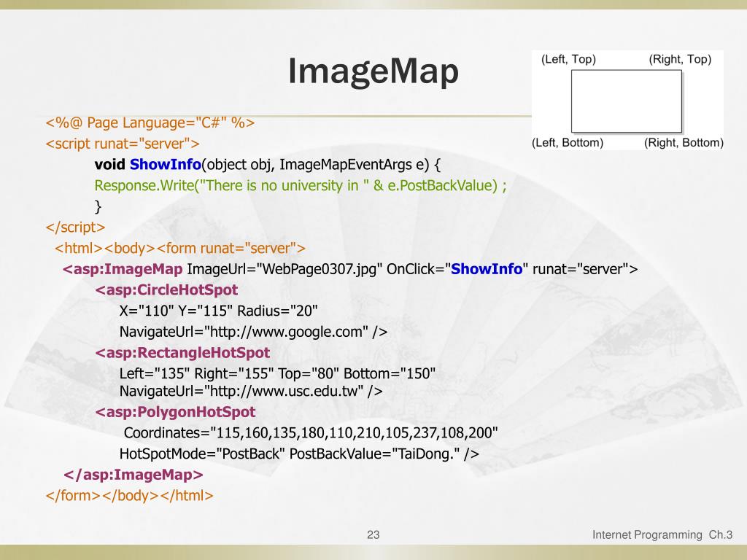
Task: Select the asp:PolygonHotSpot tag
Action: point(175,412)
